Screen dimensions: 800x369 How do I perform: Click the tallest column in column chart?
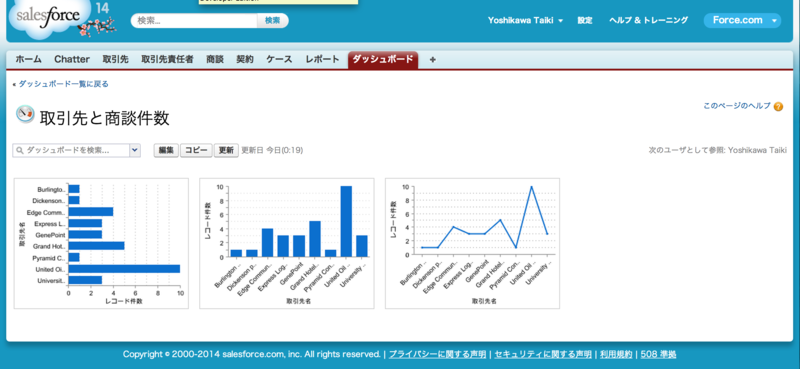click(x=346, y=222)
